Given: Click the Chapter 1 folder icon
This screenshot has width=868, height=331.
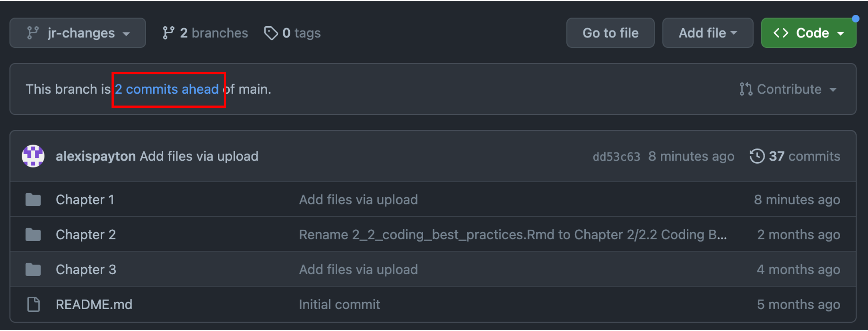Looking at the screenshot, I should click(x=33, y=200).
